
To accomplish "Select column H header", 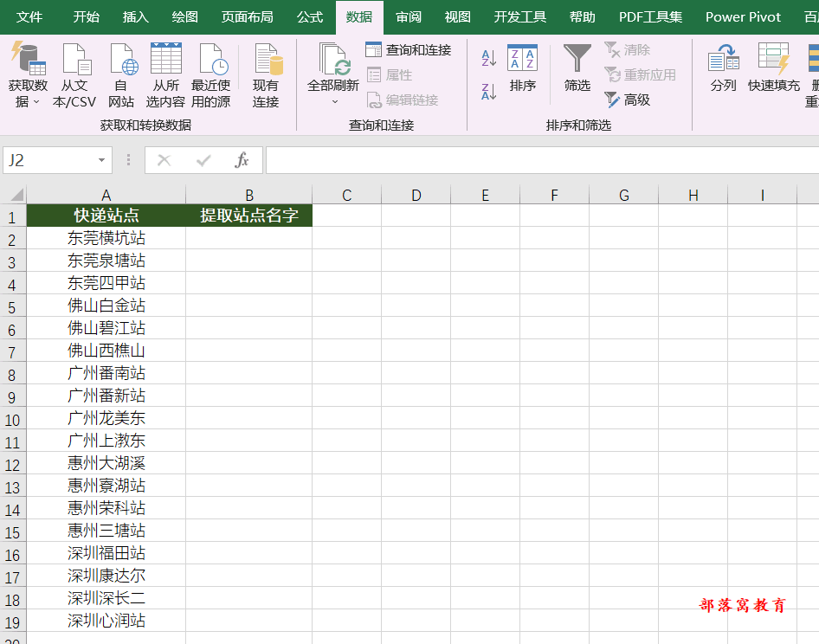I will tap(693, 196).
